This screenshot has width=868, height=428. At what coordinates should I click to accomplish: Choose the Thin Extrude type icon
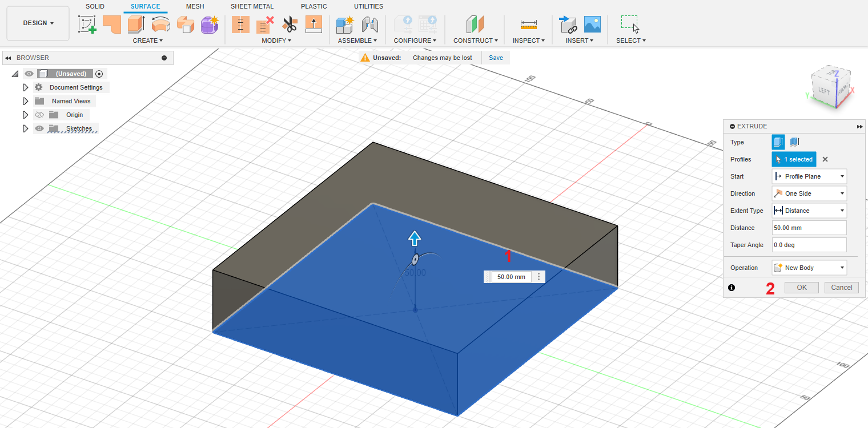click(x=794, y=142)
